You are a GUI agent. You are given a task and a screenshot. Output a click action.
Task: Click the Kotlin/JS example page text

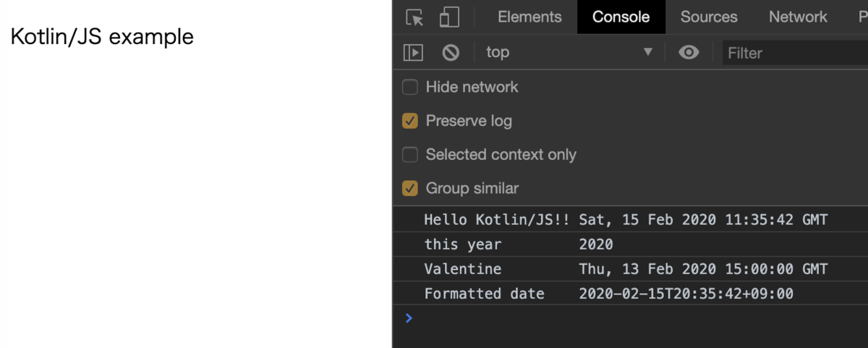tap(102, 37)
